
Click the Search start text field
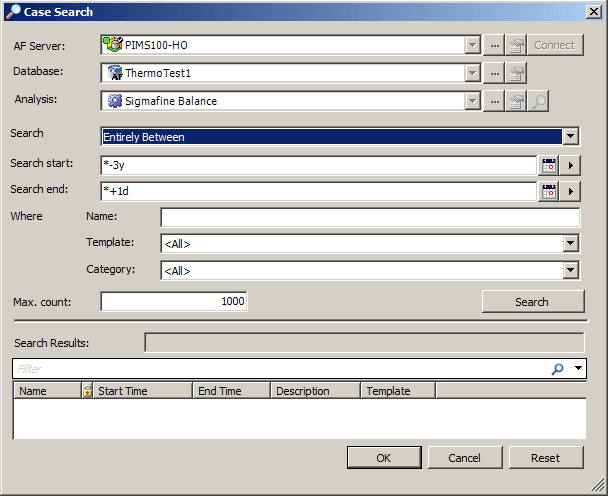pyautogui.click(x=319, y=165)
